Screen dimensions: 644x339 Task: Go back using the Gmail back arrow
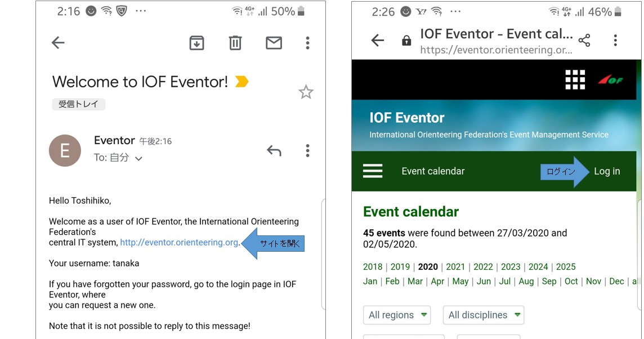[x=58, y=42]
